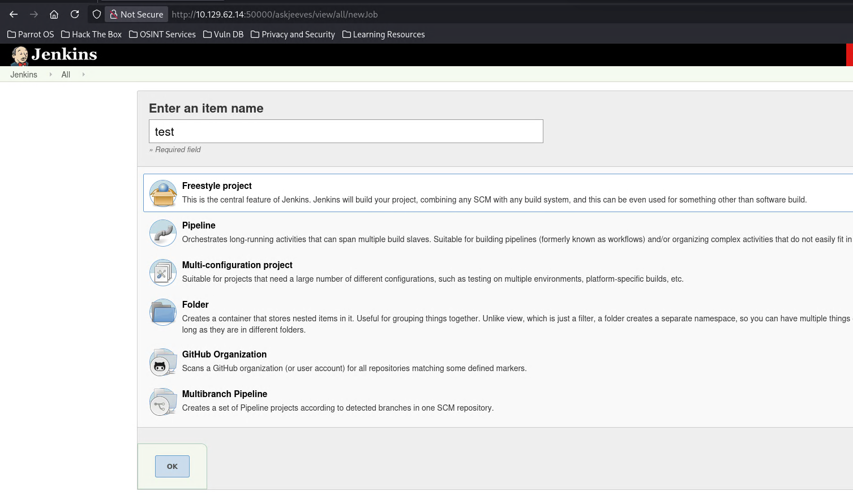Open the Learning Resources bookmarks folder
853x504 pixels.
tap(383, 35)
